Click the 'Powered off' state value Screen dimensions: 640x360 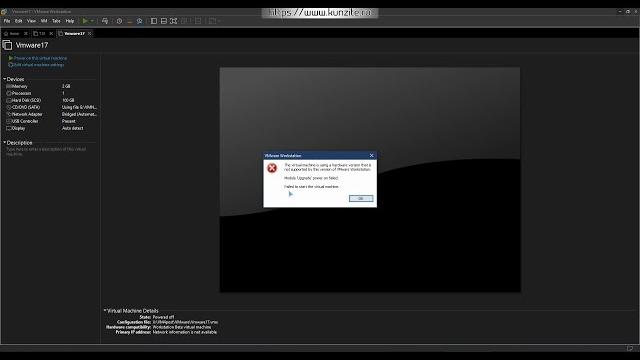point(163,317)
